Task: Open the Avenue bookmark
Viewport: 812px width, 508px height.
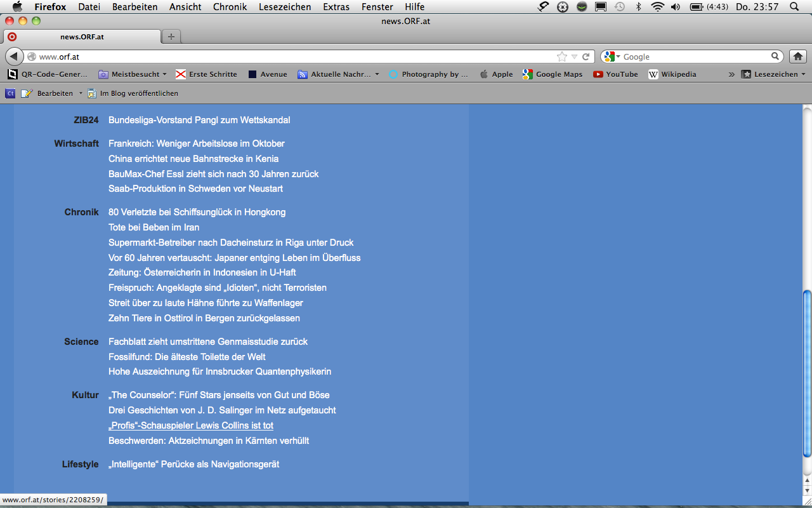Action: [x=268, y=74]
